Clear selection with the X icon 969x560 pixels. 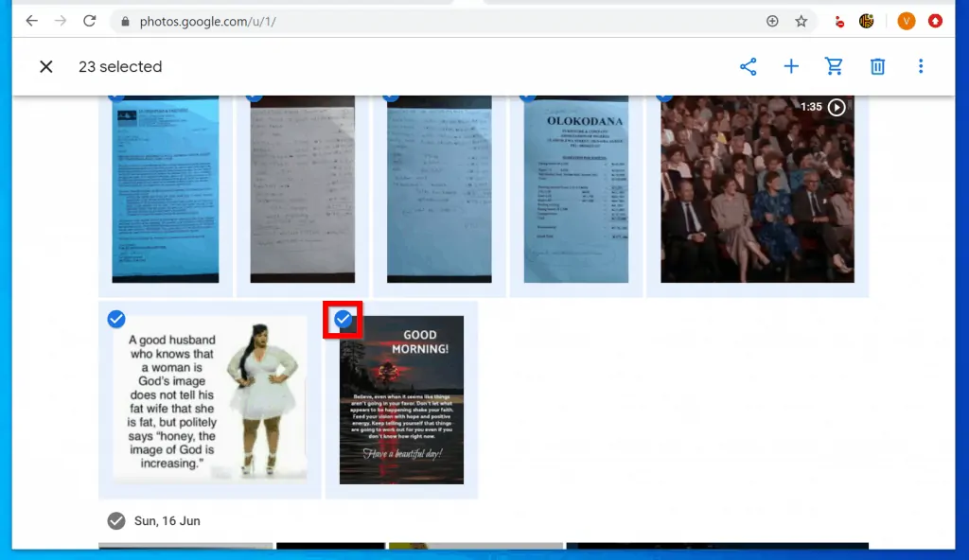tap(45, 66)
